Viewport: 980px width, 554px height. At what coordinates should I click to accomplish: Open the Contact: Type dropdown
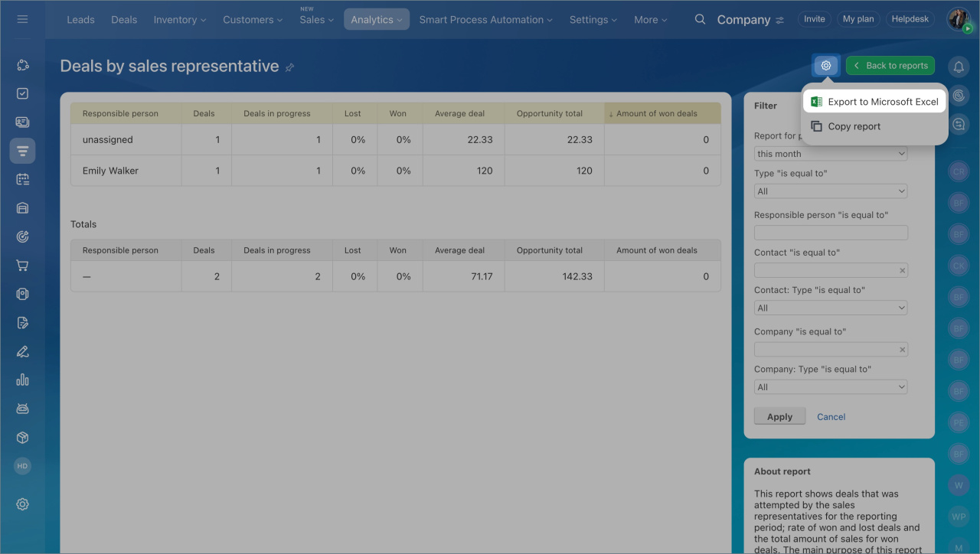[x=830, y=308]
